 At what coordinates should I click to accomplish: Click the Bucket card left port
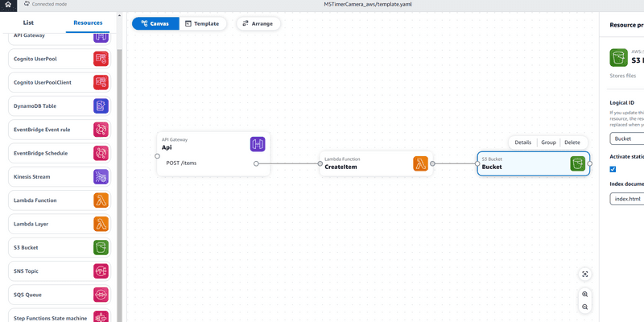click(477, 163)
